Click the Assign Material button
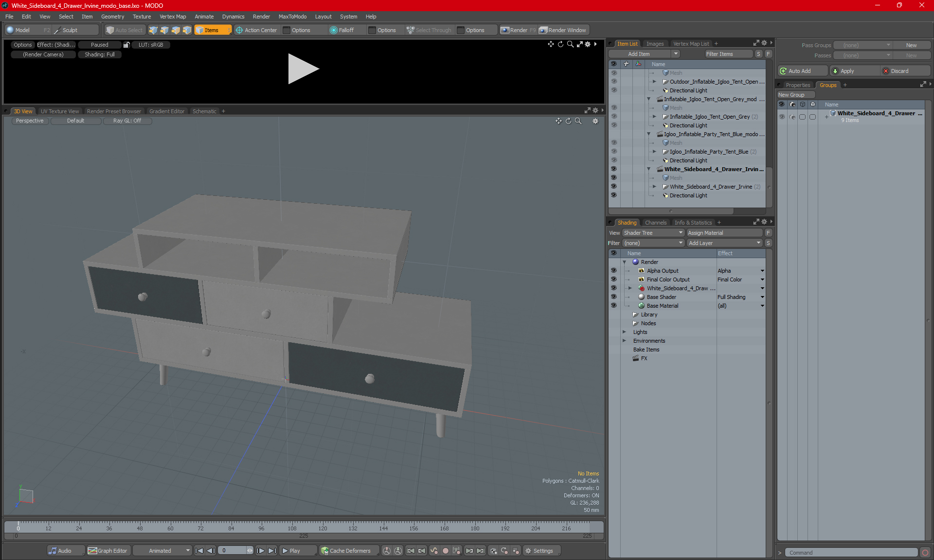 point(725,233)
